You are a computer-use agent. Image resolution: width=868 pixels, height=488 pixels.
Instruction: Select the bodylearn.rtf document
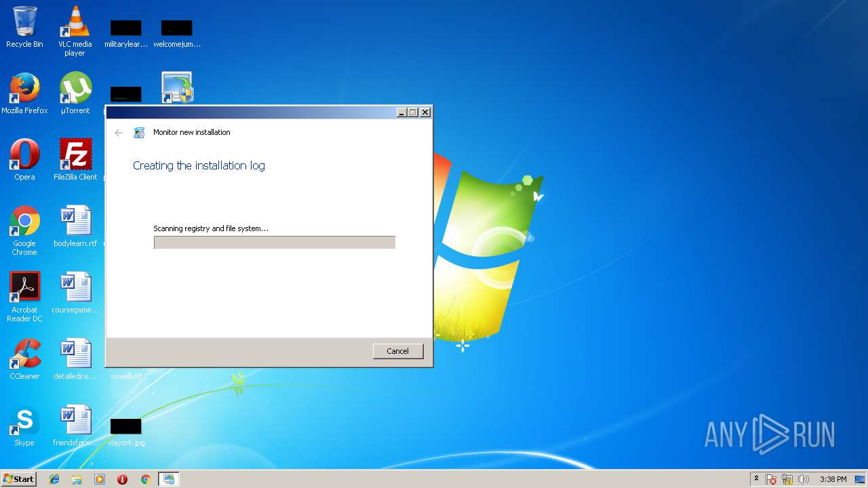click(x=75, y=226)
